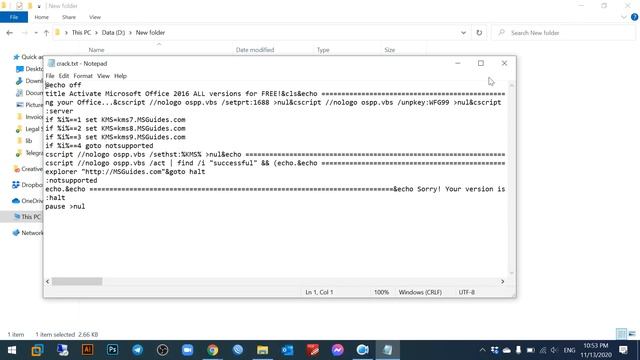Open Google Chrome from taskbar
This screenshot has height=360, width=640.
212,350
